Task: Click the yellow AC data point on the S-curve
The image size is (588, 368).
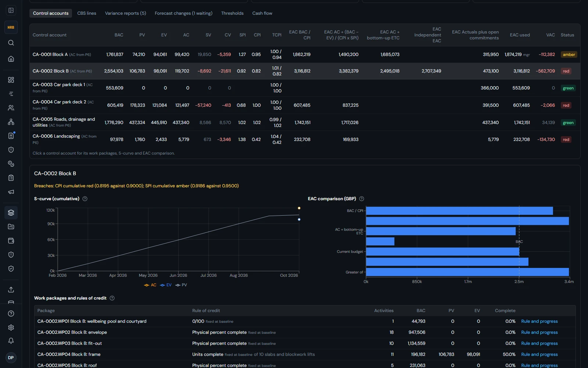Action: (299, 208)
